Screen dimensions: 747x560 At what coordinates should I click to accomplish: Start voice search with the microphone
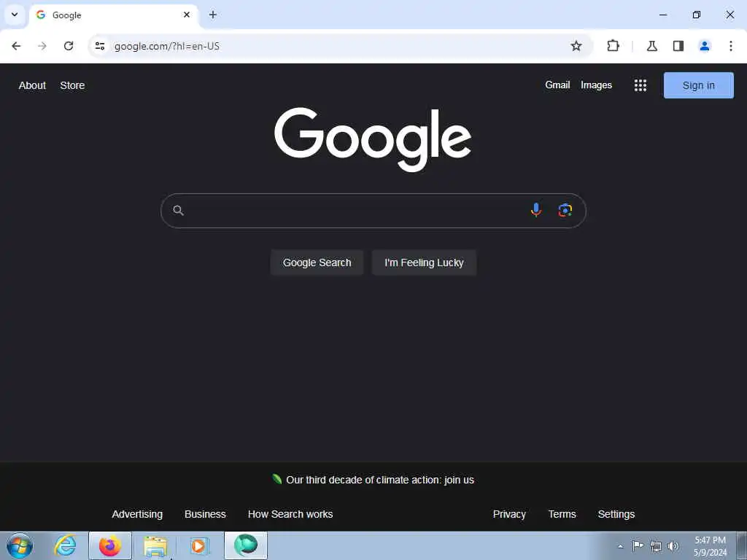point(536,210)
